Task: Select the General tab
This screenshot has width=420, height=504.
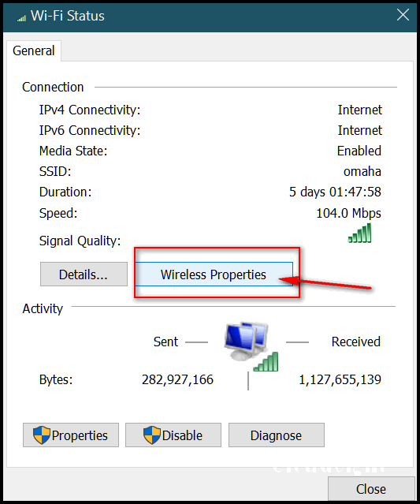Action: (34, 50)
